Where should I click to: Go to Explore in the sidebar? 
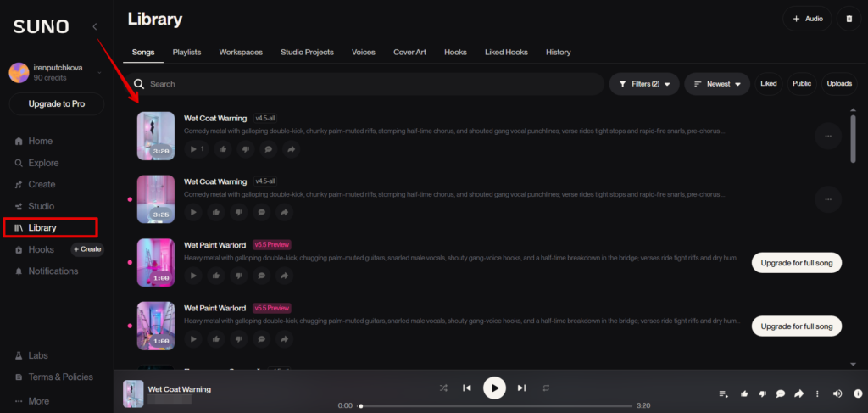[x=36, y=163]
